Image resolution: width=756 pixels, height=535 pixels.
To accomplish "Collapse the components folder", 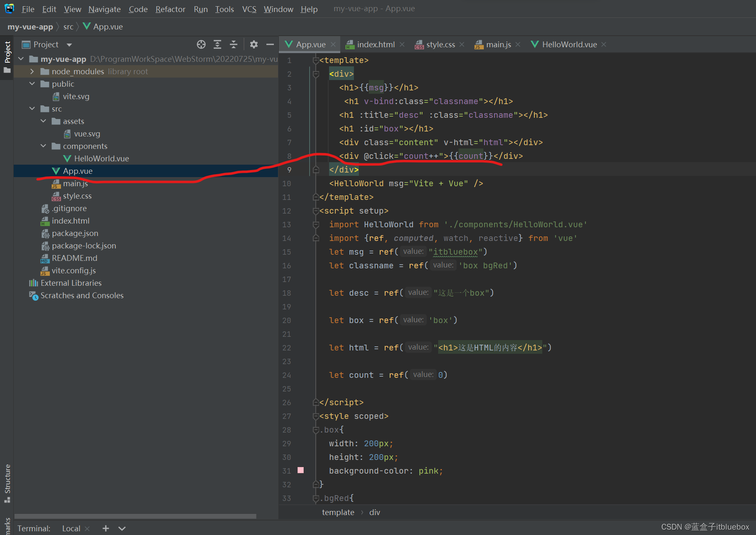I will [44, 146].
